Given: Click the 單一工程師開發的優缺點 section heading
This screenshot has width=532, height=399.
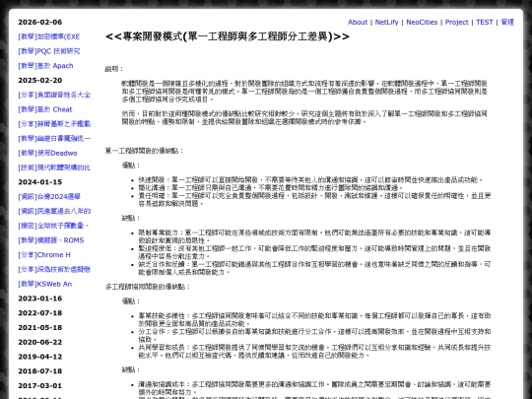Looking at the screenshot, I should click(144, 151).
